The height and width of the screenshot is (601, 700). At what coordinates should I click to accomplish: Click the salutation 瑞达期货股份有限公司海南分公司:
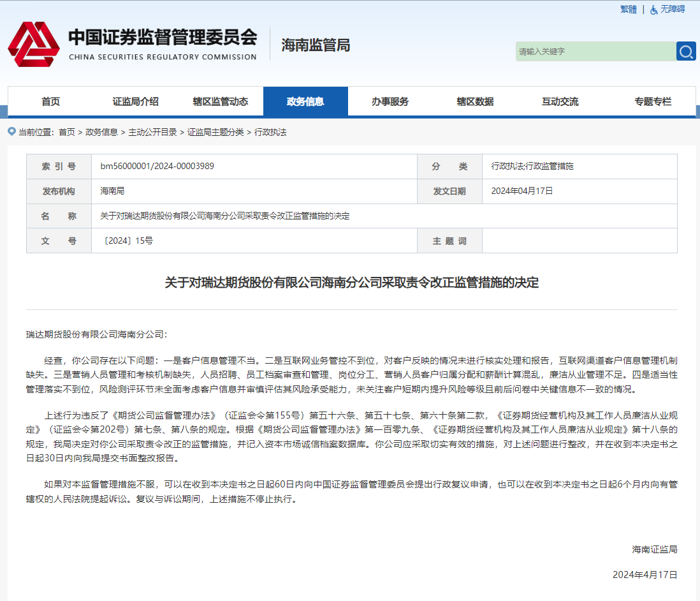pos(96,334)
